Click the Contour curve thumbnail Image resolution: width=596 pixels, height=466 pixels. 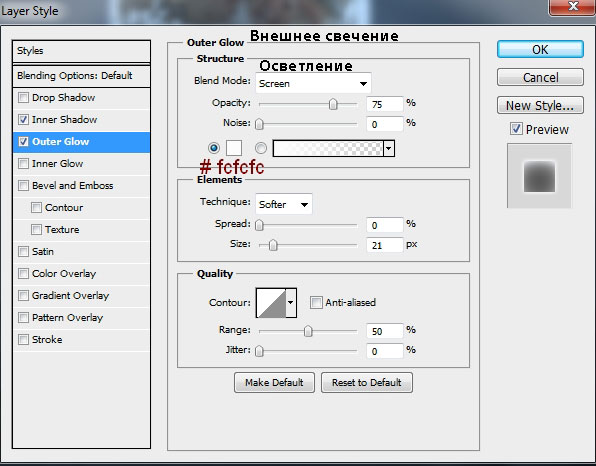[x=271, y=303]
